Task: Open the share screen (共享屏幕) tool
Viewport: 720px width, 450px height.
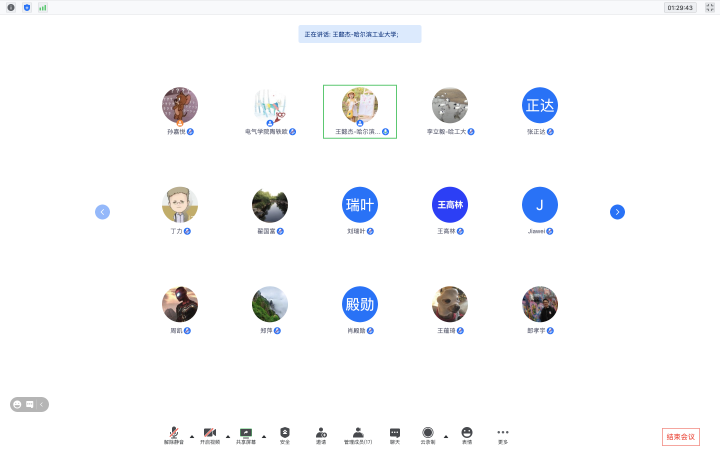Action: point(246,434)
